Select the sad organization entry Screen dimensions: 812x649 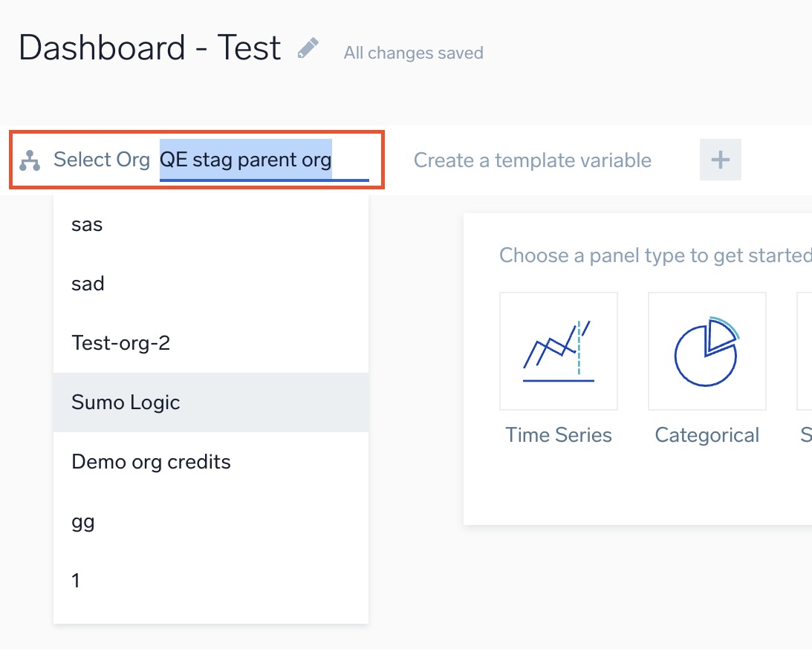click(87, 283)
